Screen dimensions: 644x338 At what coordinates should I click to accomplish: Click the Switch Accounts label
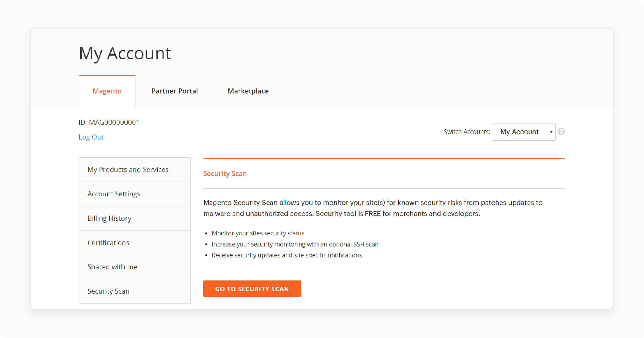[467, 132]
